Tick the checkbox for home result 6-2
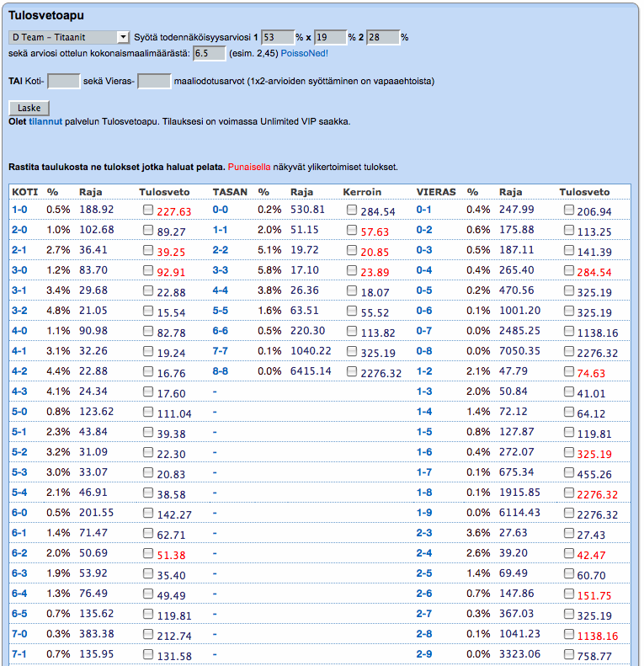This screenshot has width=644, height=666. (148, 553)
